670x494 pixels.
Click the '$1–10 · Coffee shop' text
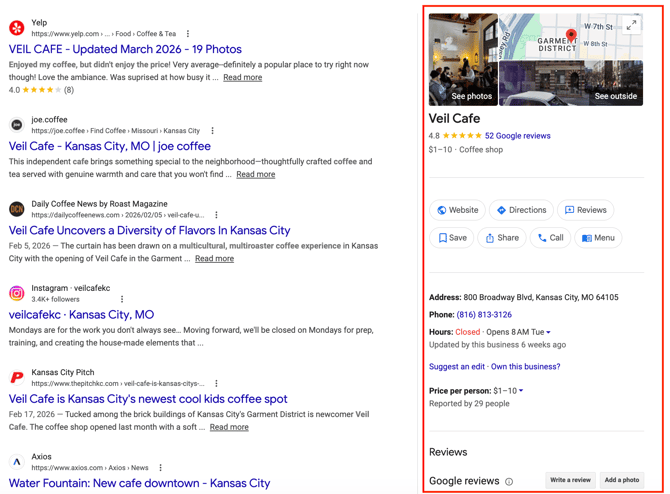466,150
